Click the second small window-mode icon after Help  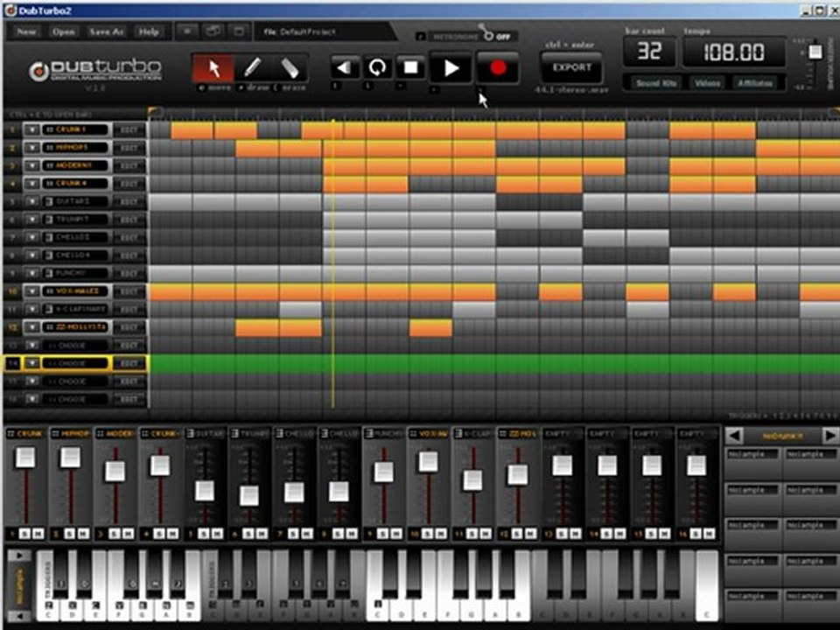click(213, 31)
